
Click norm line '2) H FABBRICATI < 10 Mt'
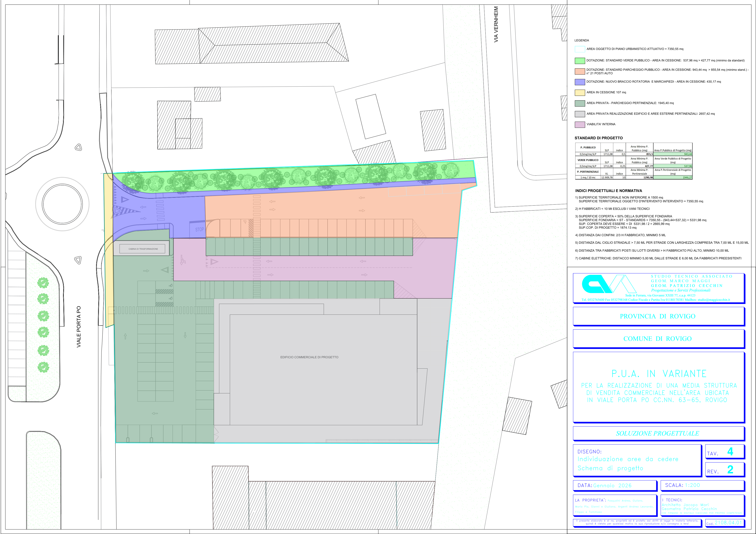pos(612,209)
